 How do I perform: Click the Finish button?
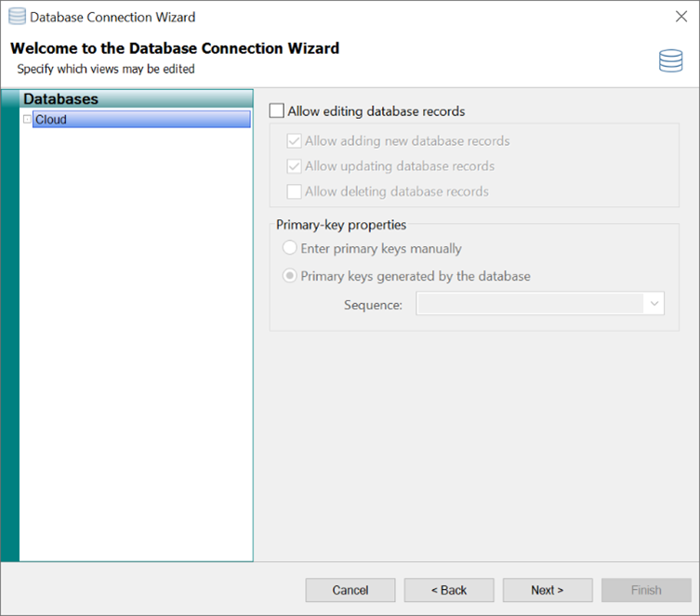point(646,590)
